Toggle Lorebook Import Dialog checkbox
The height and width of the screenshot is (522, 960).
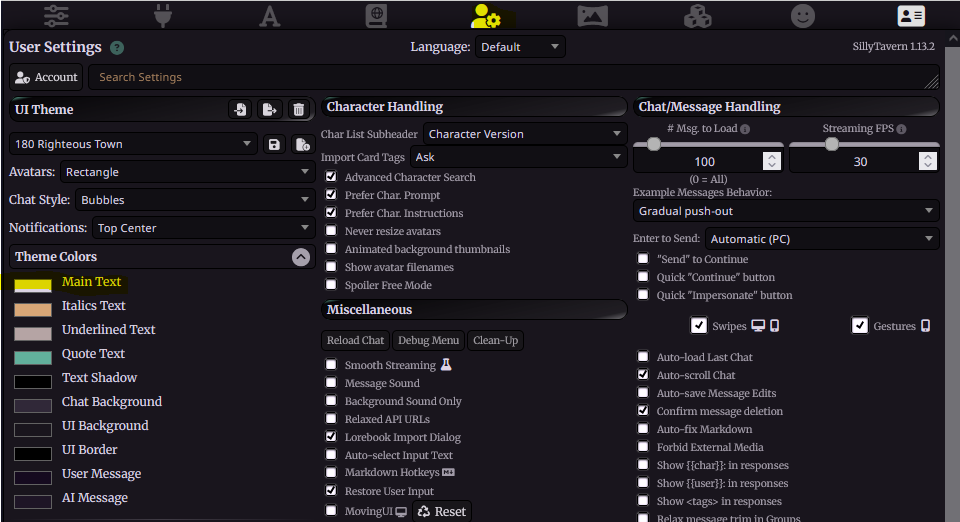tap(331, 437)
